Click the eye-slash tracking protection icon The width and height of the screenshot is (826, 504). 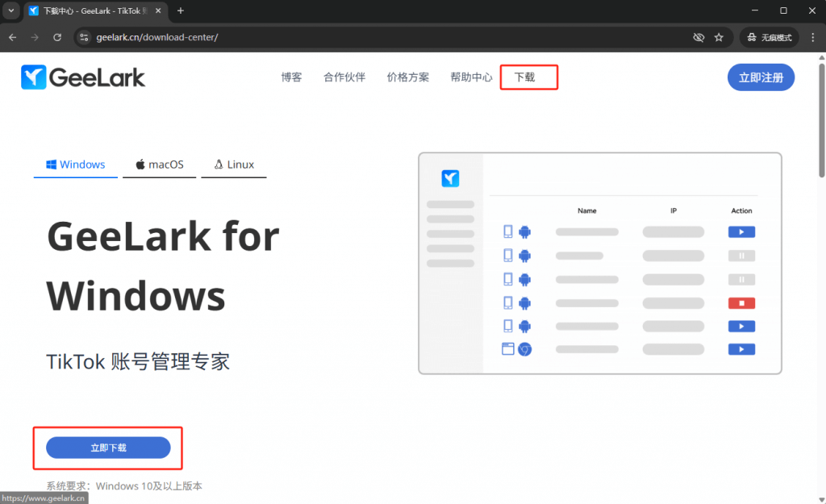699,37
